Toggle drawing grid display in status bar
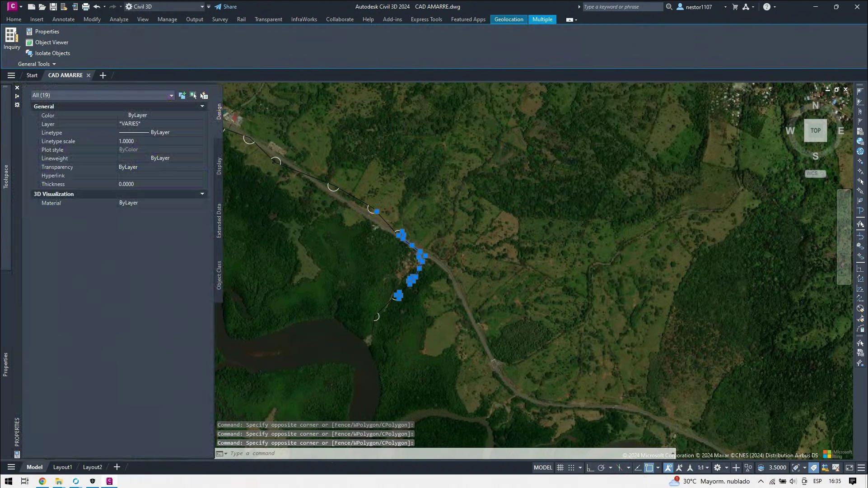Screen dimensions: 868x488 click(x=560, y=468)
